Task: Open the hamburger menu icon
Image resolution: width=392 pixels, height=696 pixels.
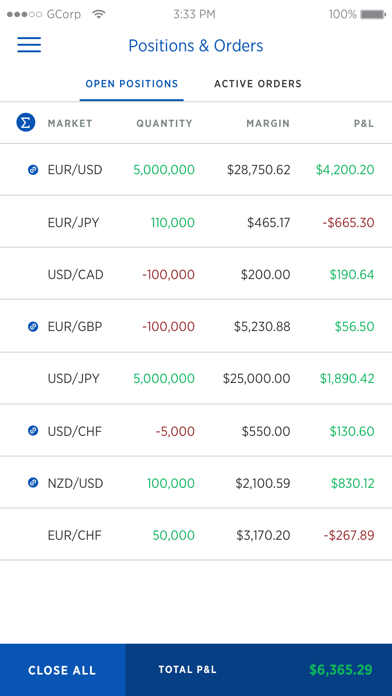Action: 29,45
